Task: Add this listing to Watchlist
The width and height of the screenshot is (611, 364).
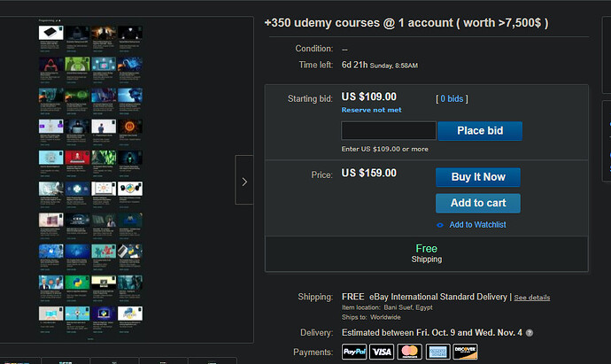Action: point(477,224)
